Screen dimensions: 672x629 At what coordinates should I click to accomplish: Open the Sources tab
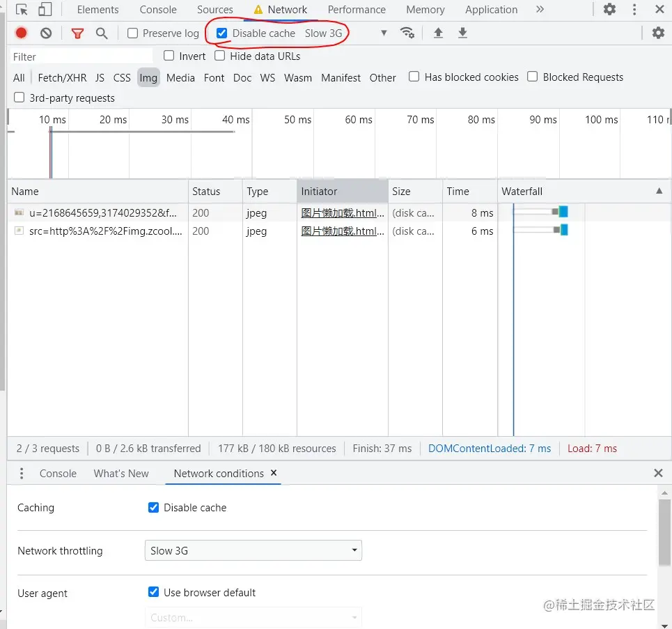point(214,10)
